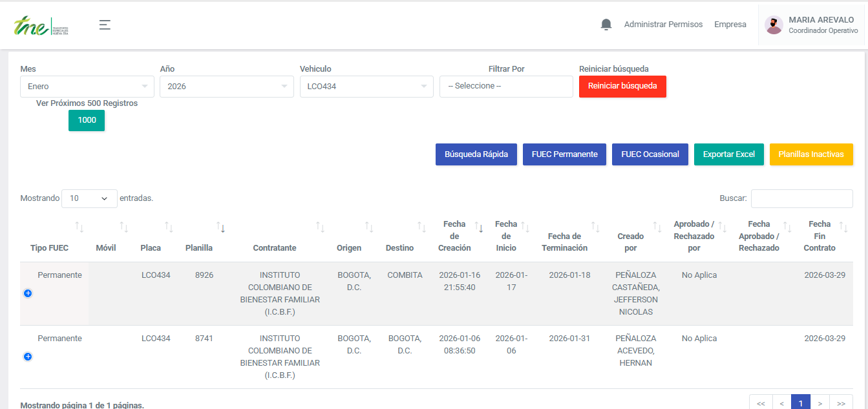This screenshot has height=409, width=868.
Task: Click the Exportar Excel button
Action: 728,154
